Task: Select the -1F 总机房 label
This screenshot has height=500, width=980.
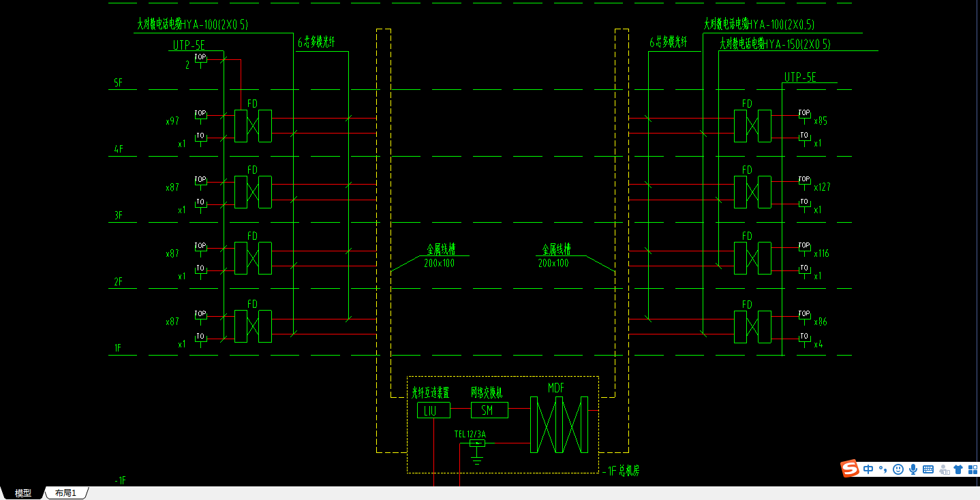Action: [620, 471]
